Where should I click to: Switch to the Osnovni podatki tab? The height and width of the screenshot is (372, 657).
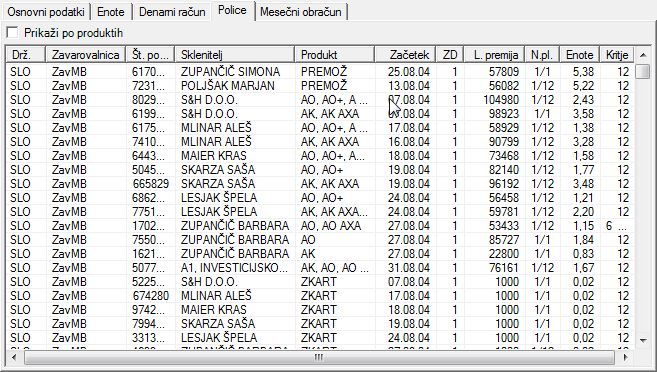pyautogui.click(x=46, y=12)
